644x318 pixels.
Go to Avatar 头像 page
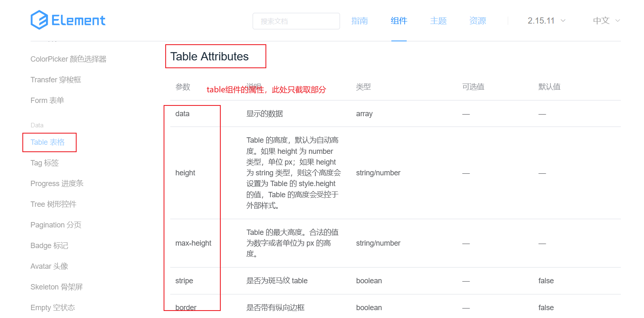49,266
